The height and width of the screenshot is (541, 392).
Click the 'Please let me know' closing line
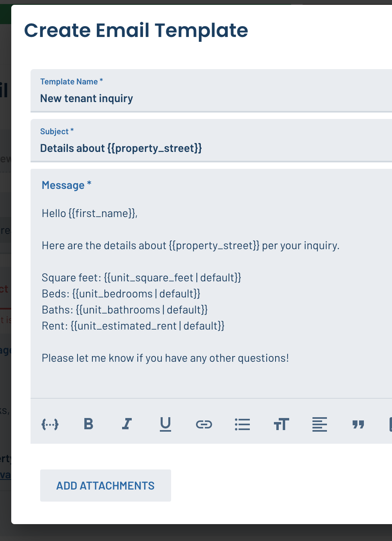click(x=165, y=358)
